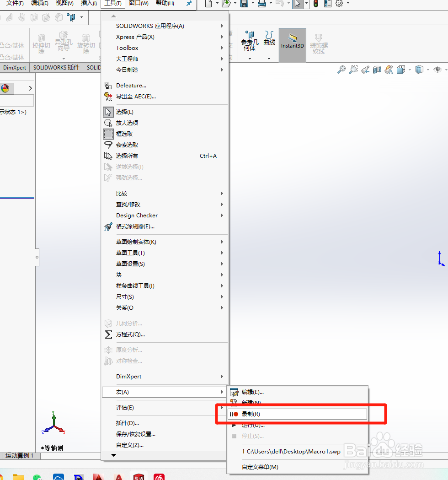Open dropdown arrow beside Reference Geometry
The width and height of the screenshot is (448, 480).
click(250, 59)
